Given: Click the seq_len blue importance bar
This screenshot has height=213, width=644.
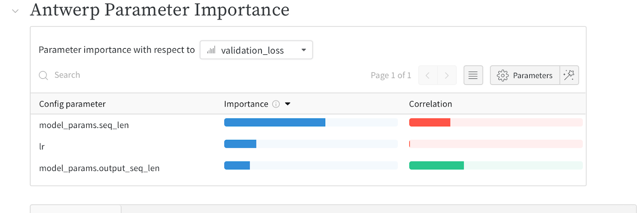Looking at the screenshot, I should pyautogui.click(x=275, y=123).
